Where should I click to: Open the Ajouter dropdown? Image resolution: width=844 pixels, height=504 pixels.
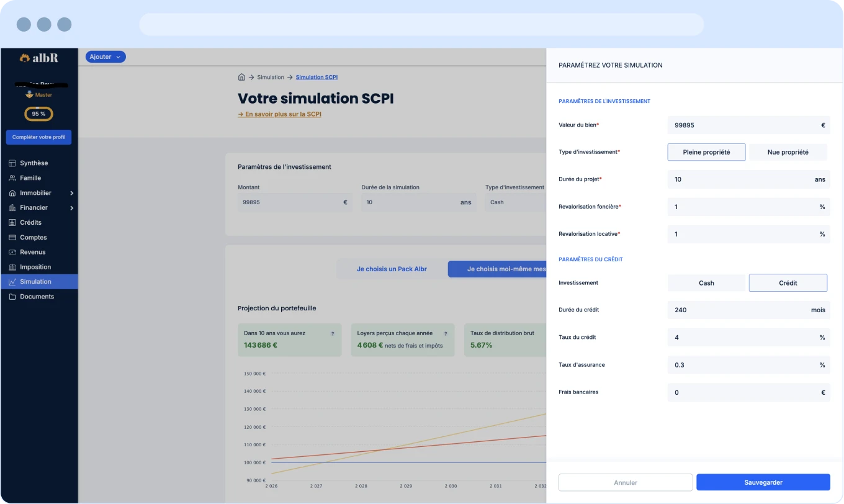tap(105, 57)
